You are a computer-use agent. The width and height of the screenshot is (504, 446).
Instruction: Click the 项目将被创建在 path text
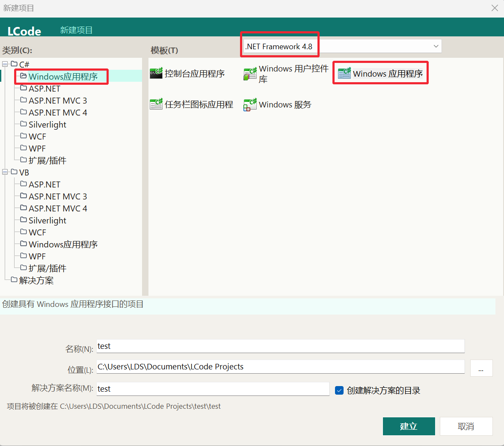[114, 407]
